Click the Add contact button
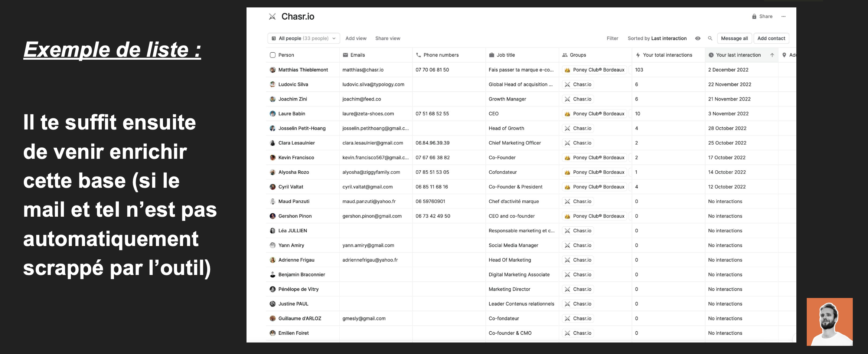This screenshot has width=868, height=354. 771,38
